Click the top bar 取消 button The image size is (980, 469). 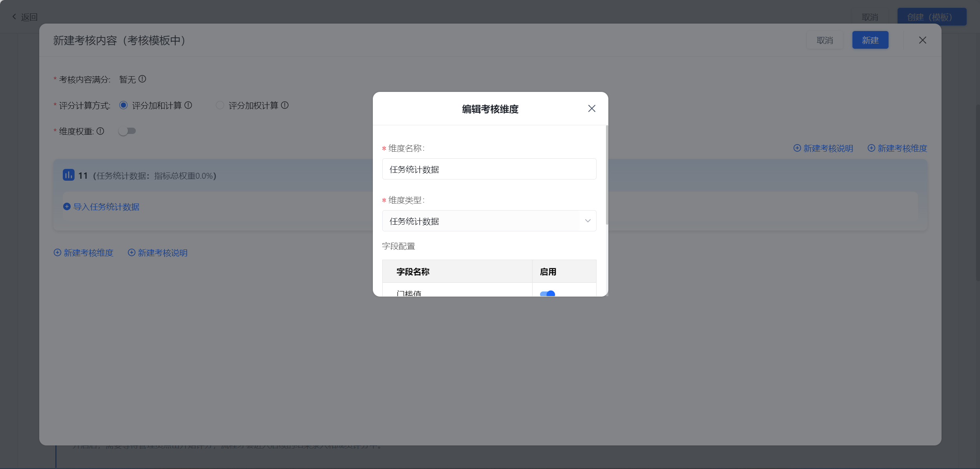[870, 17]
